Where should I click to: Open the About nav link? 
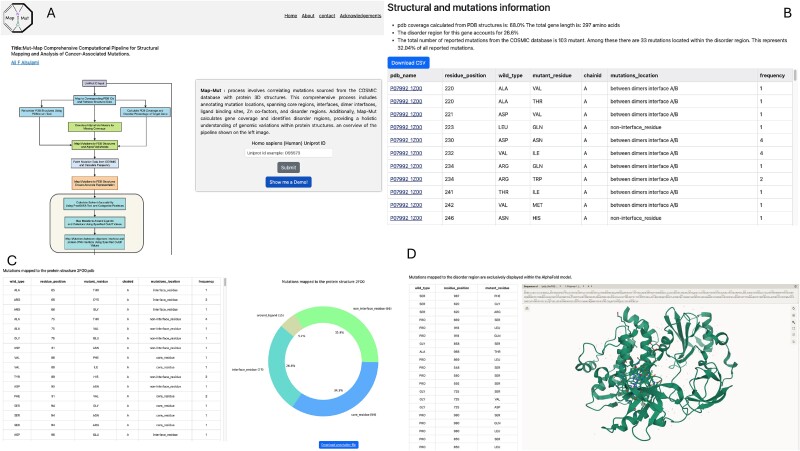[308, 16]
